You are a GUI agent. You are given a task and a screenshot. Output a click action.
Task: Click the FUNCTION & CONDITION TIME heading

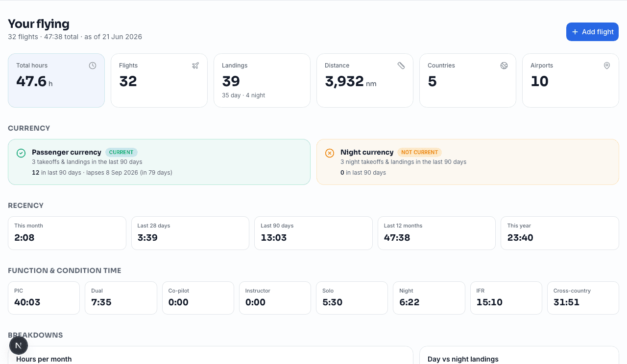point(65,271)
